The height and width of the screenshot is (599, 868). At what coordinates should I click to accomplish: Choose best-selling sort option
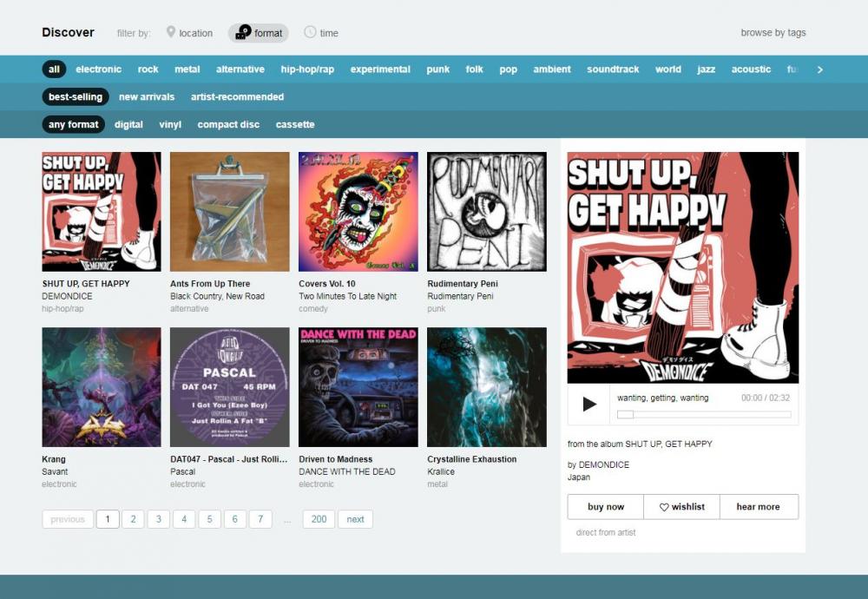[x=76, y=97]
